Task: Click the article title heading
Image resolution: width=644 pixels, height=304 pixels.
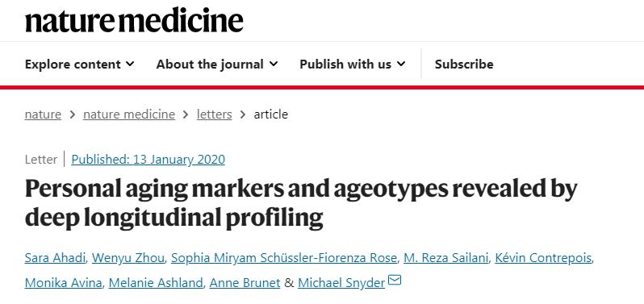Action: coord(301,203)
